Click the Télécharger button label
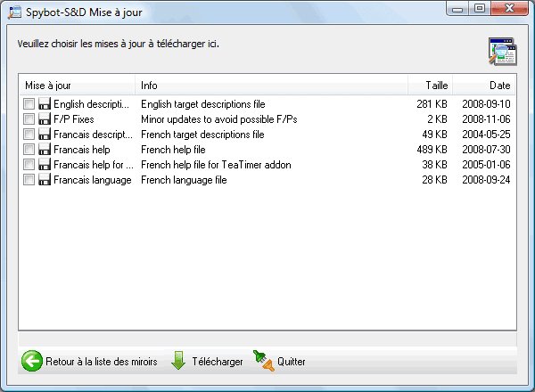 (x=218, y=362)
